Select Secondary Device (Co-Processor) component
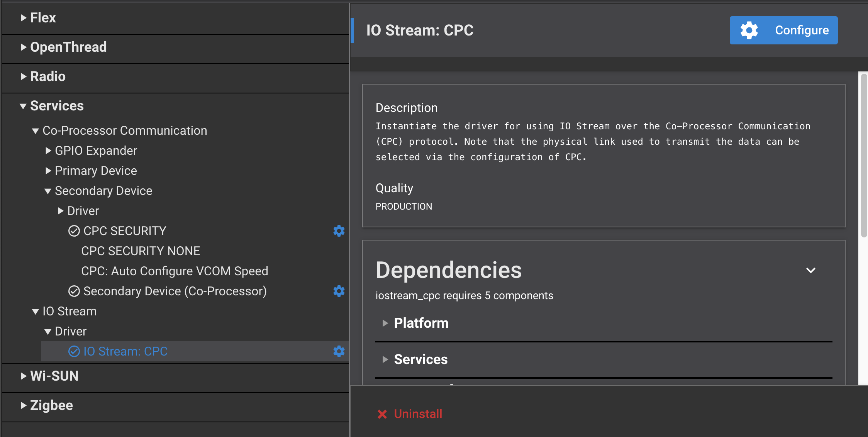The width and height of the screenshot is (868, 437). pos(175,291)
